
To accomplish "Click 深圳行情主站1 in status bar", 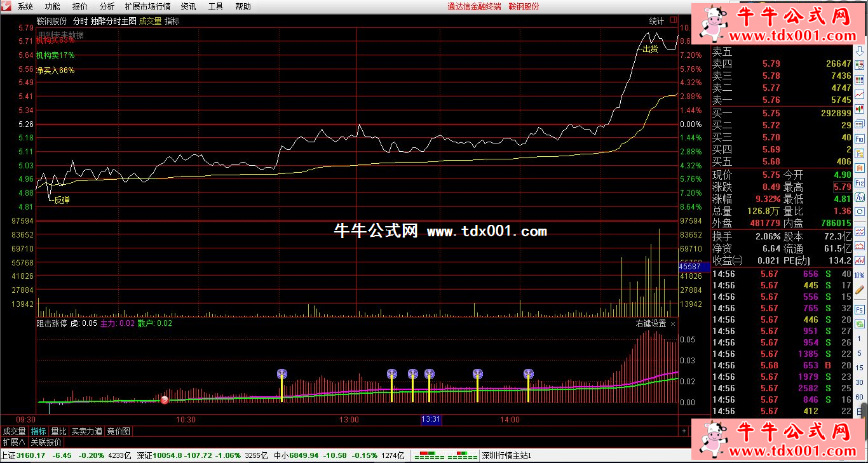I will click(506, 455).
